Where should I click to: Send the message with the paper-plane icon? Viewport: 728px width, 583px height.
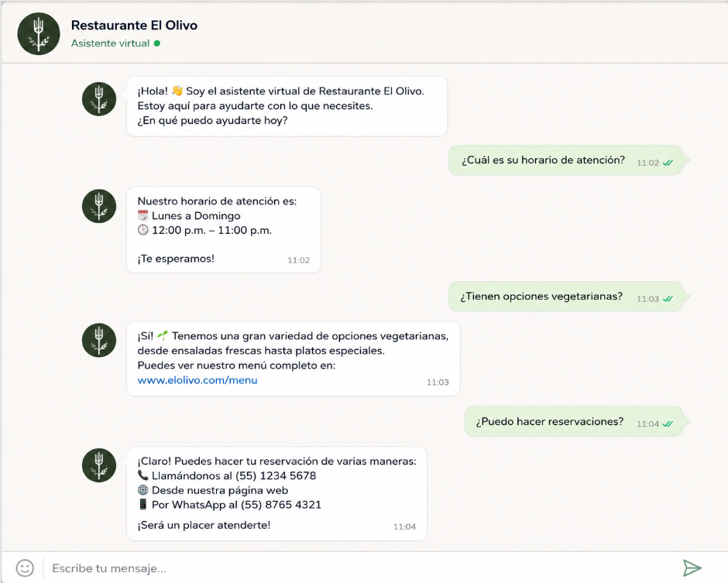pyautogui.click(x=692, y=568)
